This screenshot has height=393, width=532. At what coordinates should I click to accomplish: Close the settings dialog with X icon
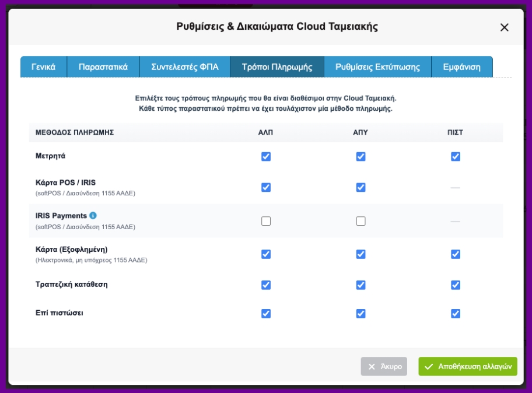[505, 27]
